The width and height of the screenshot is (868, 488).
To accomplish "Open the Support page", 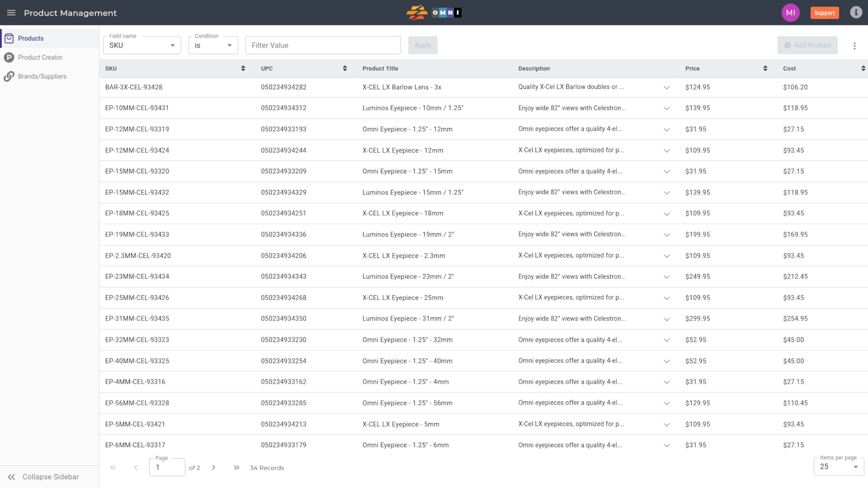I will point(825,13).
